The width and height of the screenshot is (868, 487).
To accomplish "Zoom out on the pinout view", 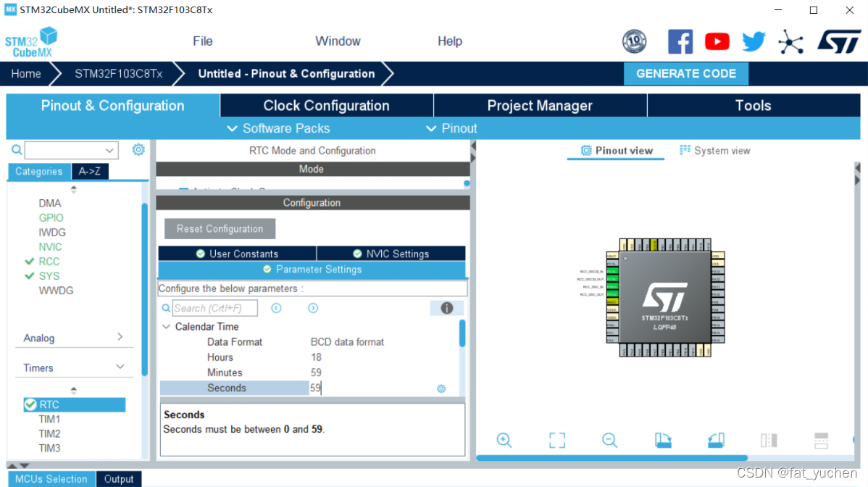I will pos(609,440).
